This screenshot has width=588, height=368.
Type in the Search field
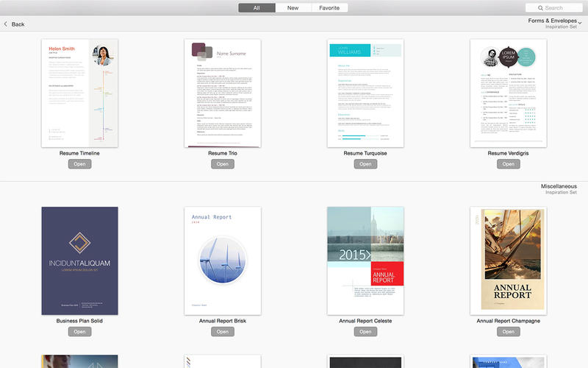click(559, 8)
